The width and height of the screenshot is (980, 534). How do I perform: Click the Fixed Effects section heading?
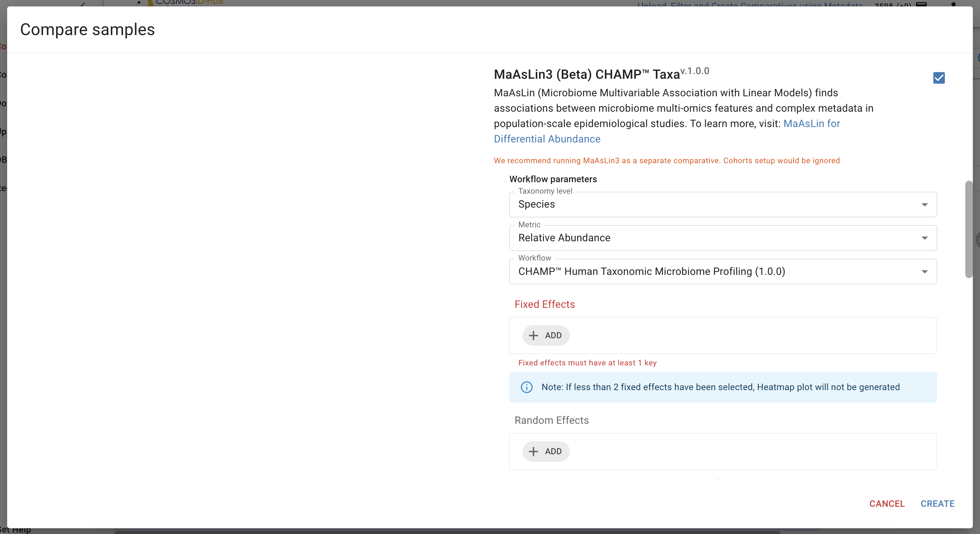tap(544, 304)
